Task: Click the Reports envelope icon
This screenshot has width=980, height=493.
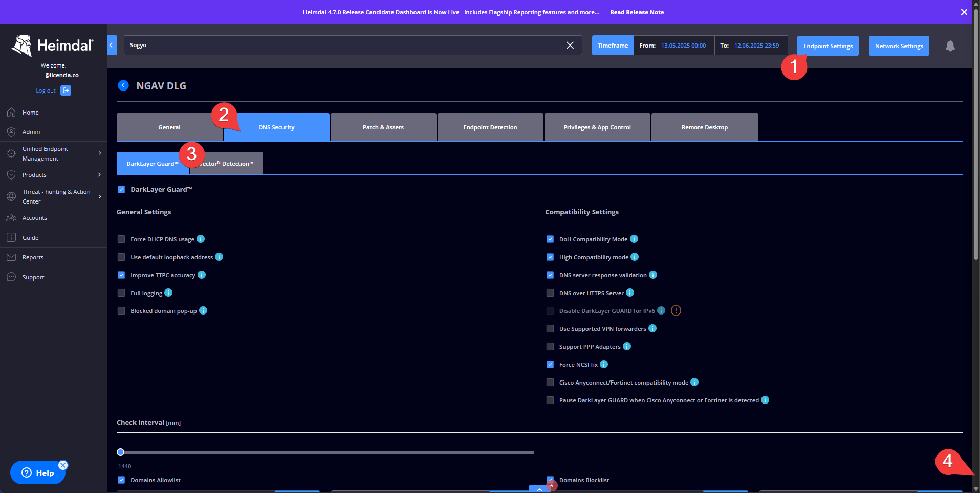Action: click(x=11, y=257)
